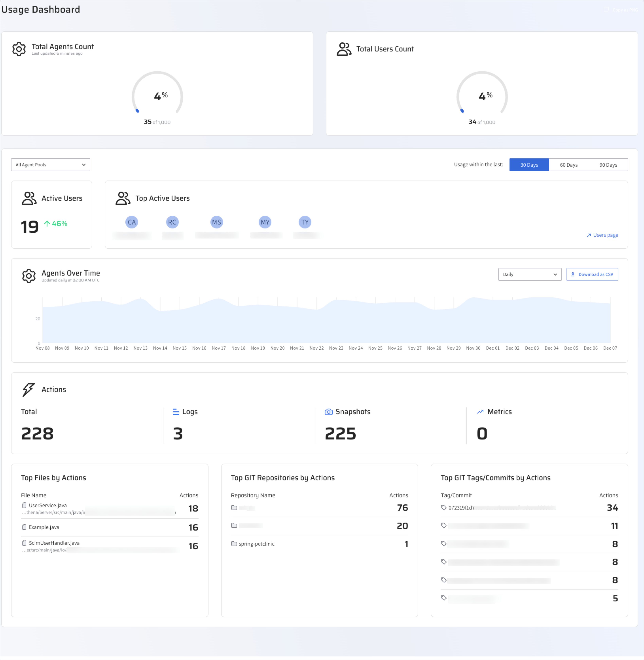Click the Total Users Count people icon
The height and width of the screenshot is (660, 644).
(x=344, y=49)
